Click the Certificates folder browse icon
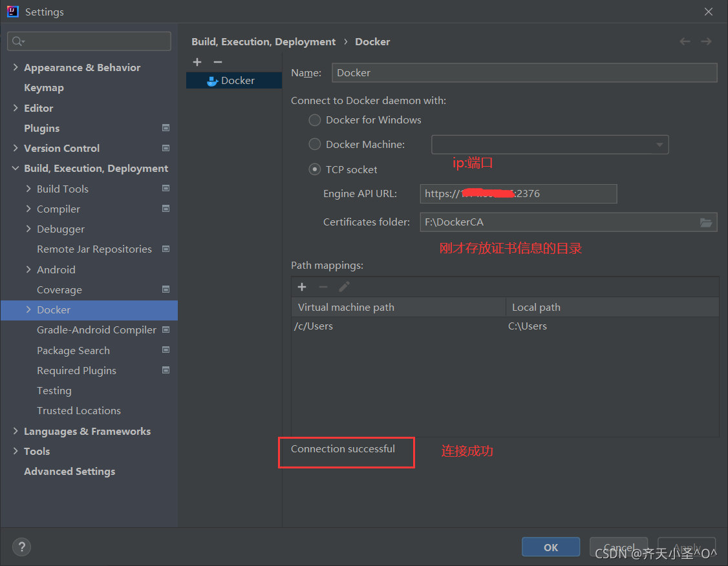The height and width of the screenshot is (566, 728). [x=706, y=222]
